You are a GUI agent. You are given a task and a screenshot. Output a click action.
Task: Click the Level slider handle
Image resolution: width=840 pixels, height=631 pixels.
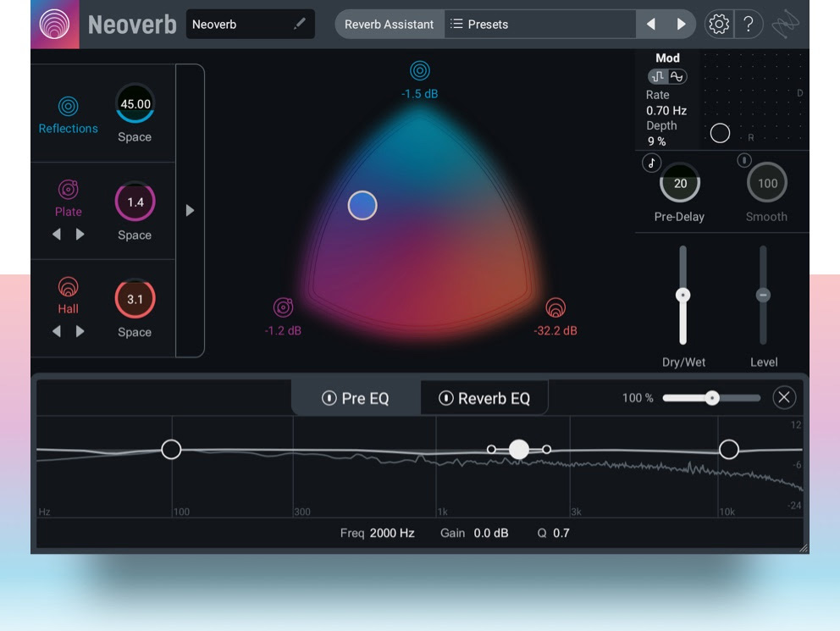tap(763, 295)
